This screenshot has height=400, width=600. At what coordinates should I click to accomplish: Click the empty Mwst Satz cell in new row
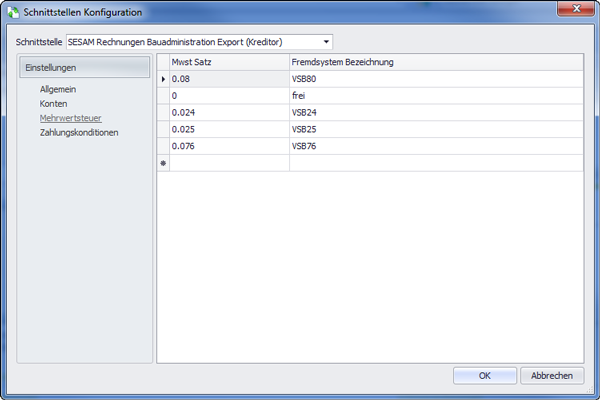229,163
